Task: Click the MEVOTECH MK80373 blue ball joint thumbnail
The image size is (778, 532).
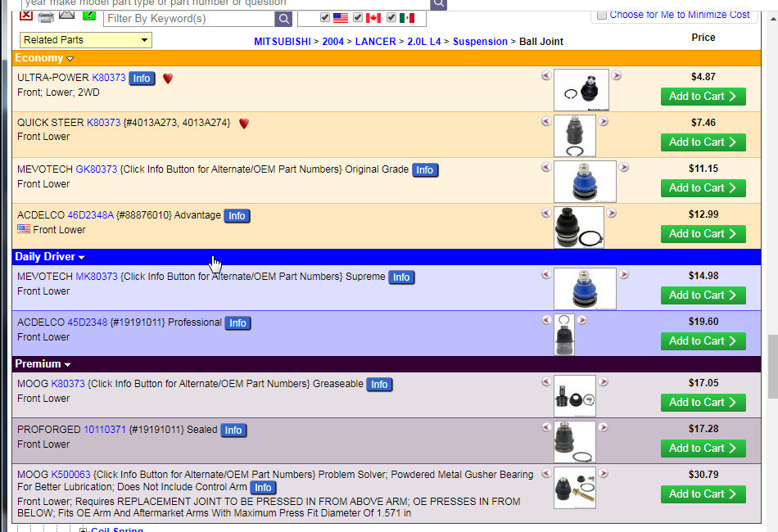Action: pyautogui.click(x=585, y=289)
